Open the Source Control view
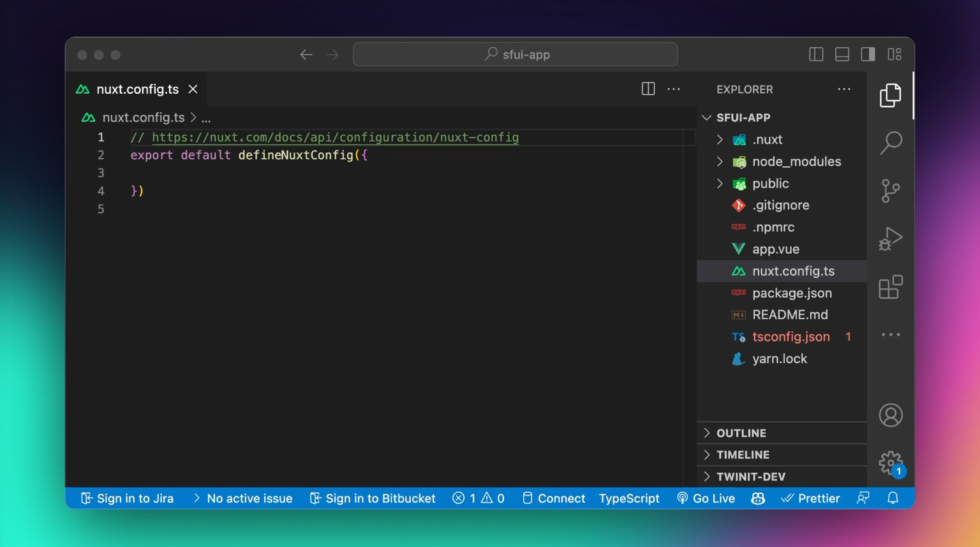Viewport: 980px width, 547px height. coord(890,191)
